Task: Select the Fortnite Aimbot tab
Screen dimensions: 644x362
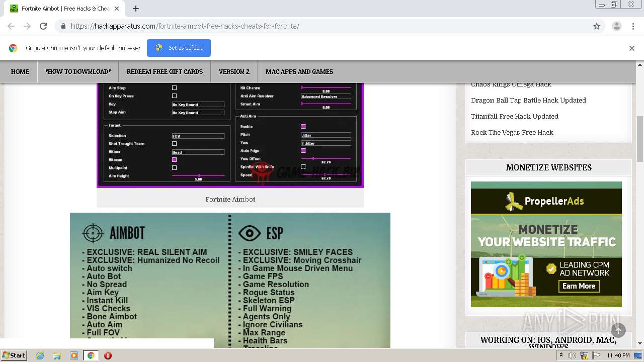Action: point(65,9)
